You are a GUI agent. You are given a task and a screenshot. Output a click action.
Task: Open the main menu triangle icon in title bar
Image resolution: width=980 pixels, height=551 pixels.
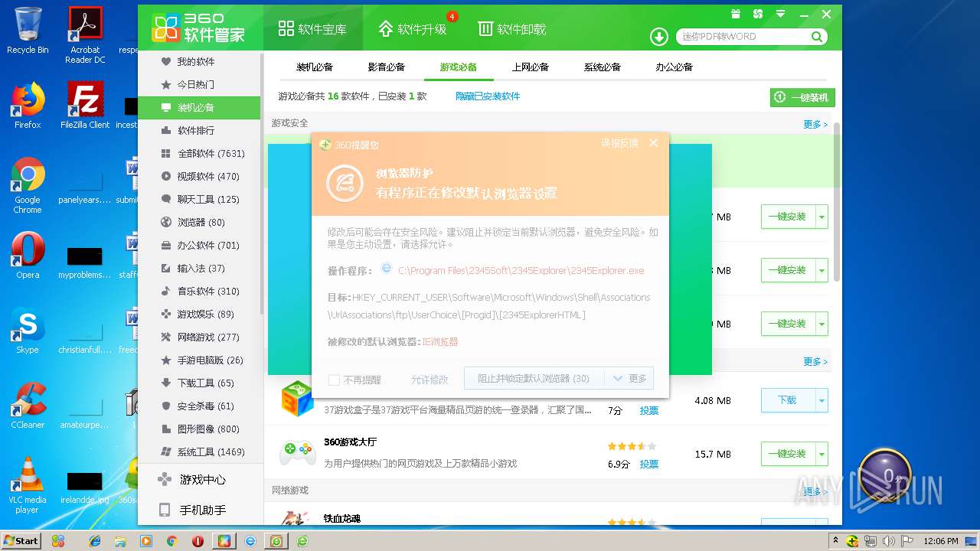[780, 14]
